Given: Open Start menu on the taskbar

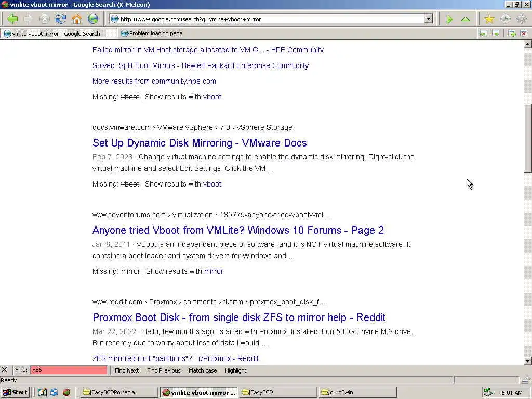Looking at the screenshot, I should [x=15, y=392].
